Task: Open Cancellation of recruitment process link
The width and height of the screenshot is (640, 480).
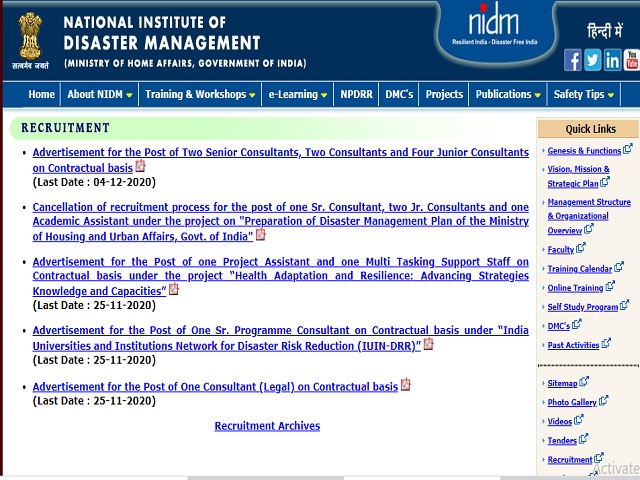Action: coord(280,222)
